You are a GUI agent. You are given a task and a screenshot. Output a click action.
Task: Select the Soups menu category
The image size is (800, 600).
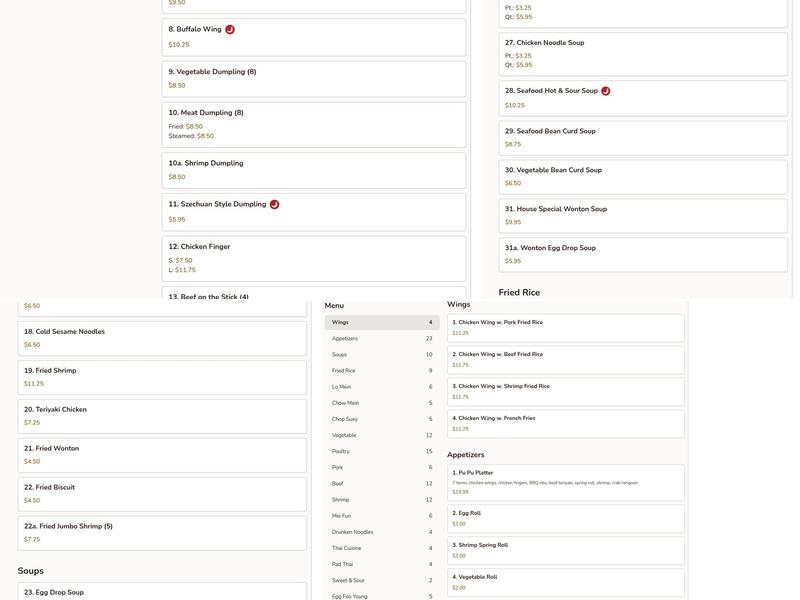coord(382,355)
